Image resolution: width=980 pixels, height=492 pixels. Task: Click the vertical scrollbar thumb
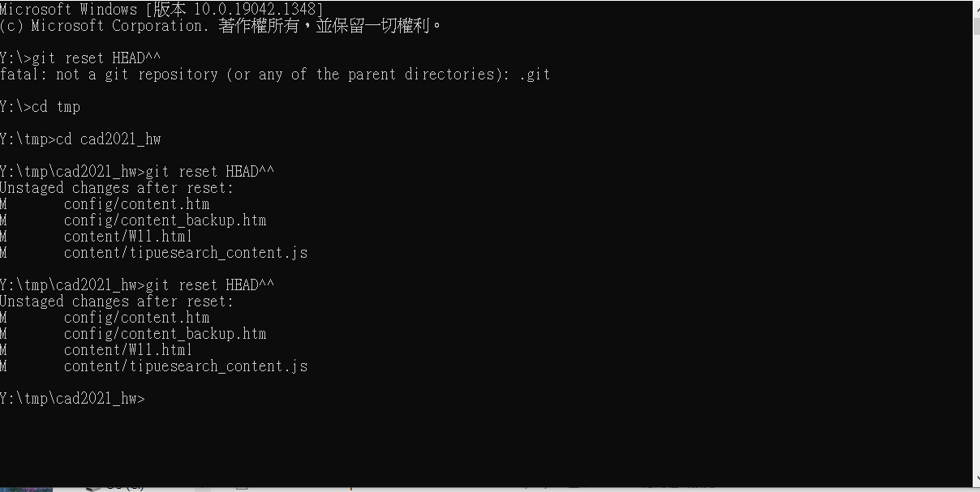(975, 24)
